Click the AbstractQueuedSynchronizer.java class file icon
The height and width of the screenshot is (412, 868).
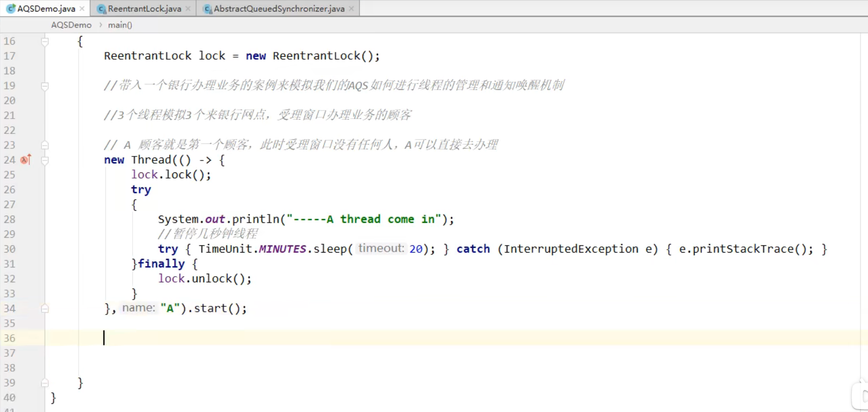pyautogui.click(x=208, y=9)
